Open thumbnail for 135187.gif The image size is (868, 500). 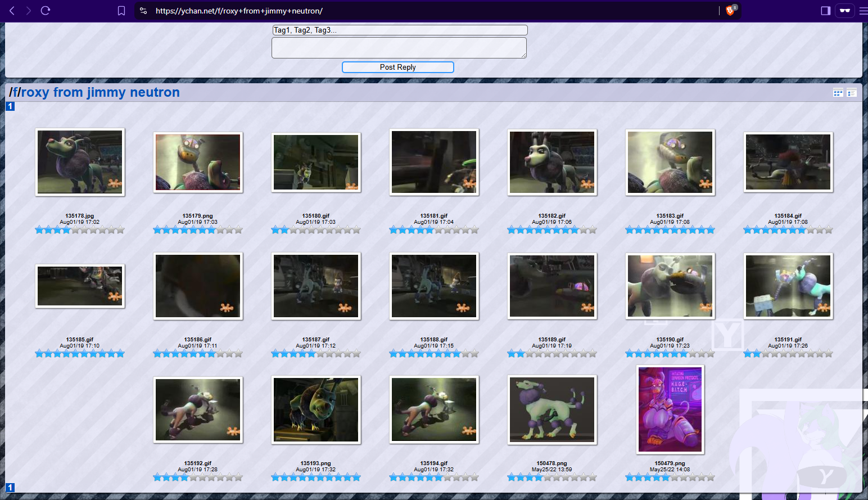[316, 286]
